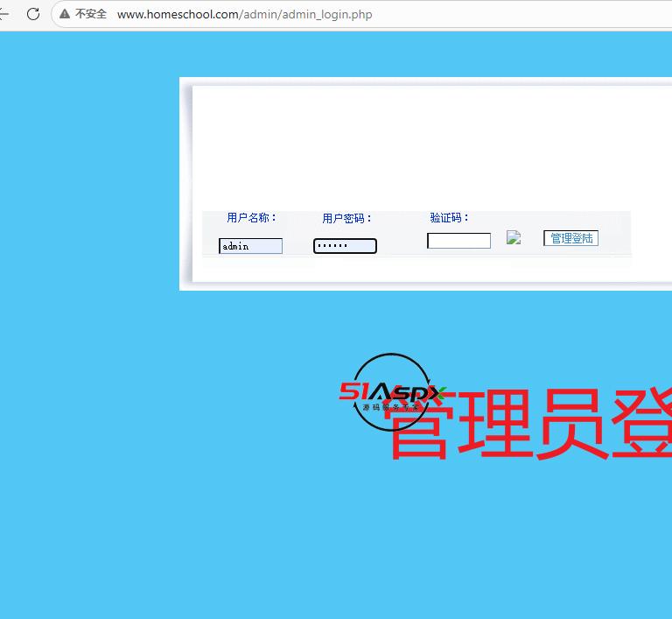Click the 验证码 label
The width and height of the screenshot is (672, 619).
[x=450, y=217]
